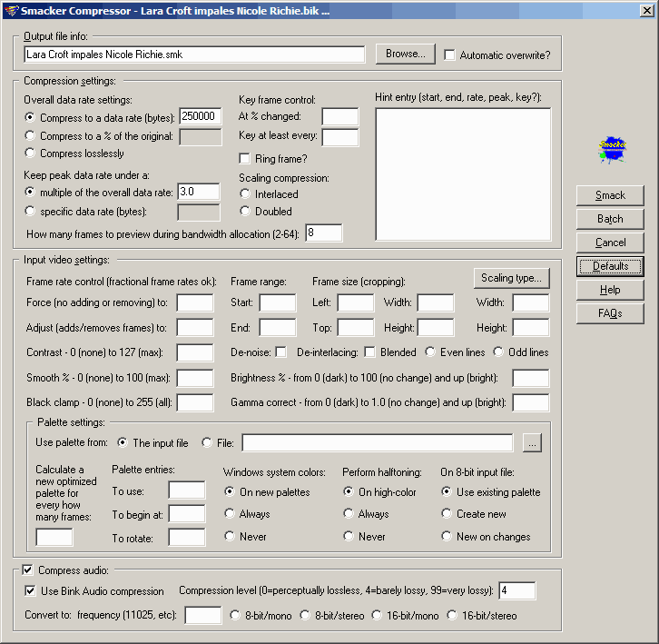
Task: Click the peak multiple field showing 3.0
Action: [199, 192]
